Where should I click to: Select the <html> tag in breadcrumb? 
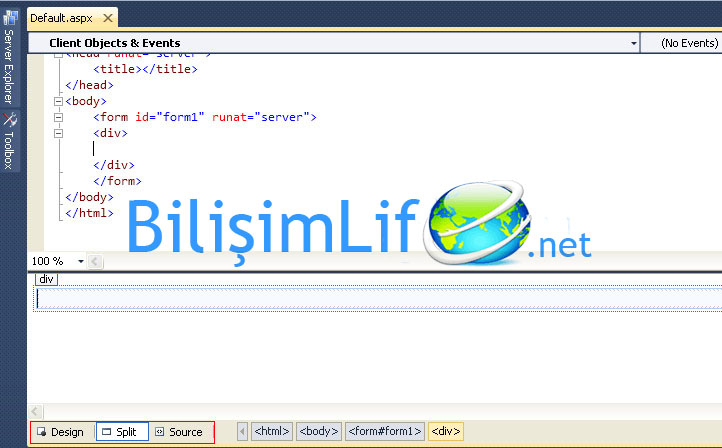pyautogui.click(x=272, y=432)
